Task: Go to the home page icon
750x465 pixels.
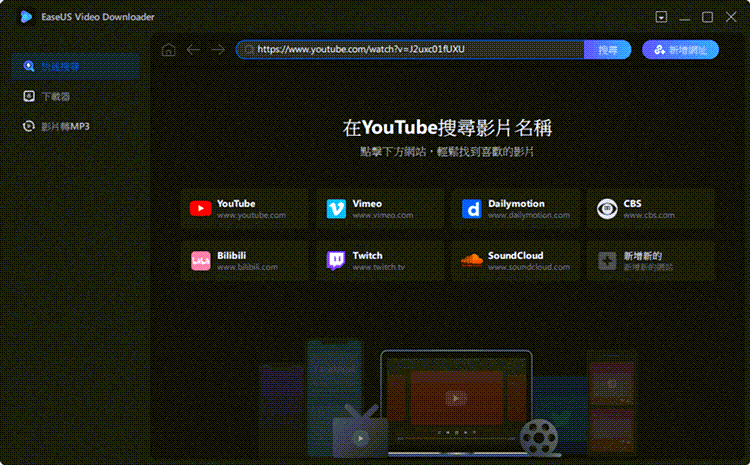Action: [168, 50]
